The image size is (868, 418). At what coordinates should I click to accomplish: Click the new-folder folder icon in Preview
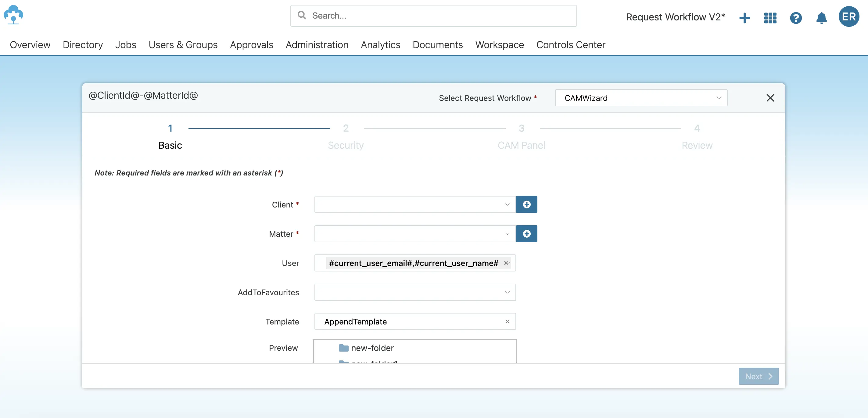(x=343, y=348)
